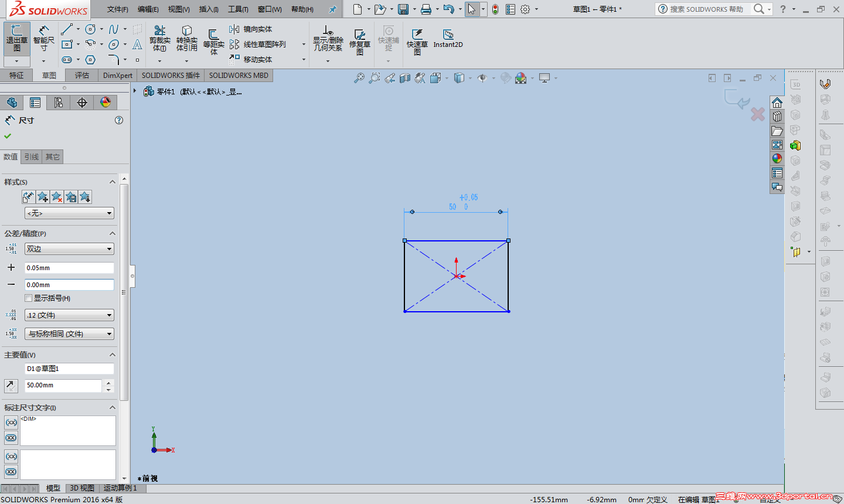Click the dimension name field D1@草图1
Image resolution: width=844 pixels, height=504 pixels.
click(x=69, y=369)
